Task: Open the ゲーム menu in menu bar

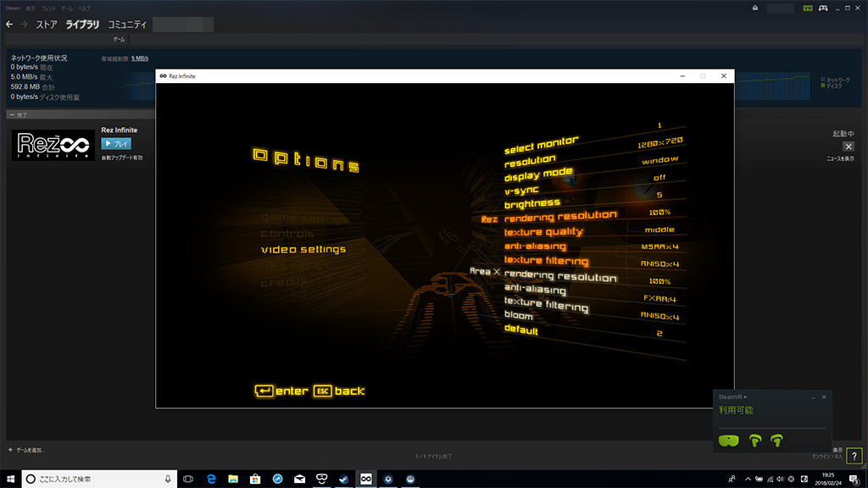Action: coord(67,8)
